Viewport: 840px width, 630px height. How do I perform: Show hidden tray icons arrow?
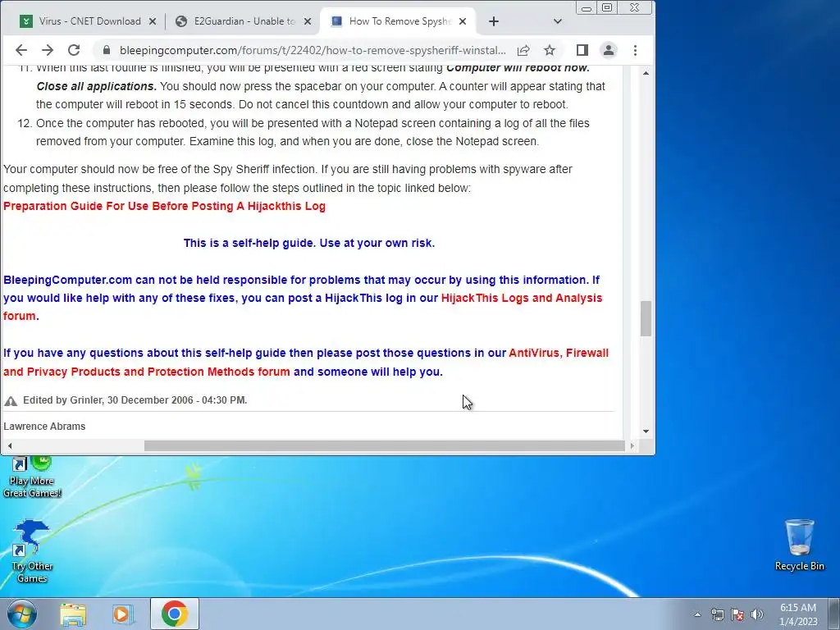pos(697,614)
